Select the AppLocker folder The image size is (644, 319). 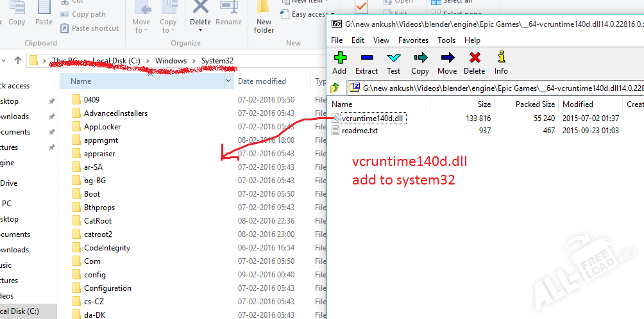(102, 127)
